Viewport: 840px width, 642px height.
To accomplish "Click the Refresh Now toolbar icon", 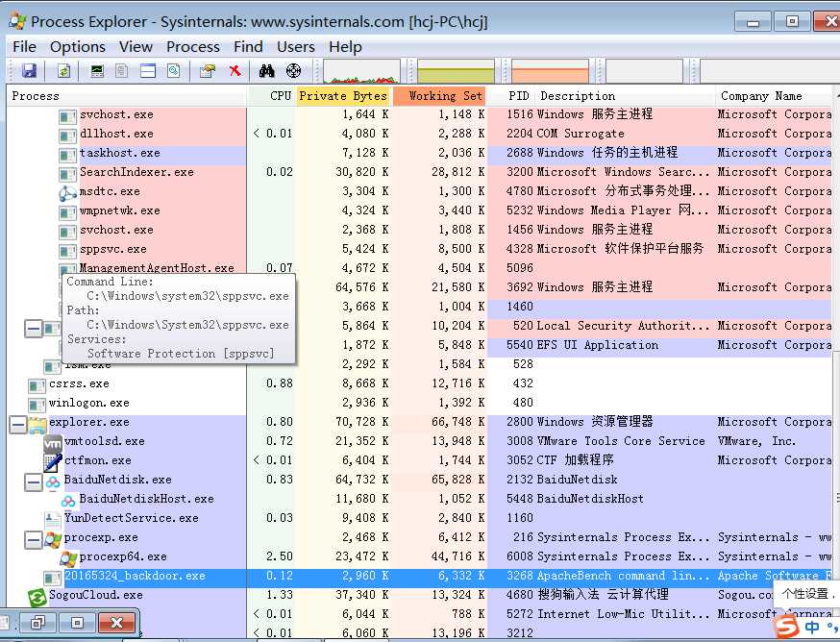I will coord(63,71).
